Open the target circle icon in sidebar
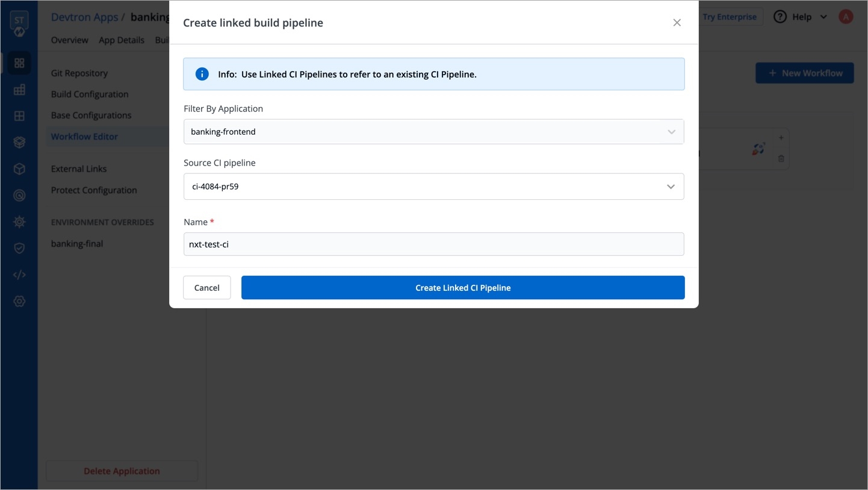The height and width of the screenshot is (490, 868). [19, 196]
